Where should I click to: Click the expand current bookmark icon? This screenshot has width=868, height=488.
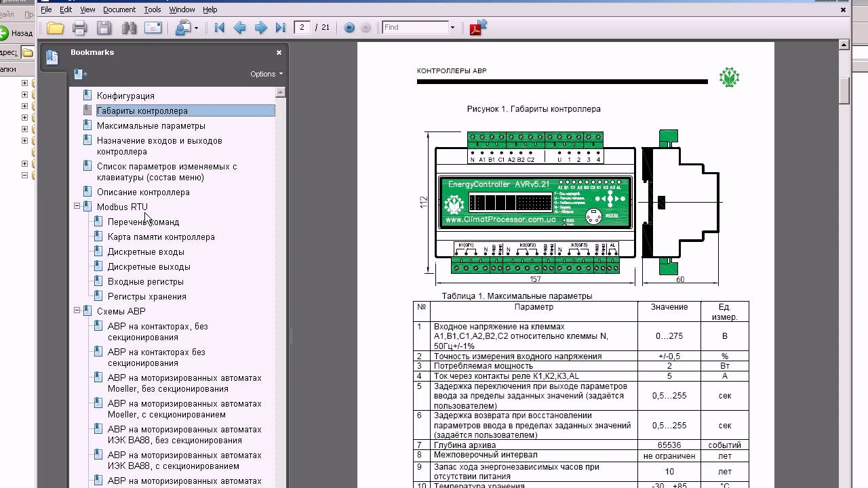click(x=80, y=74)
